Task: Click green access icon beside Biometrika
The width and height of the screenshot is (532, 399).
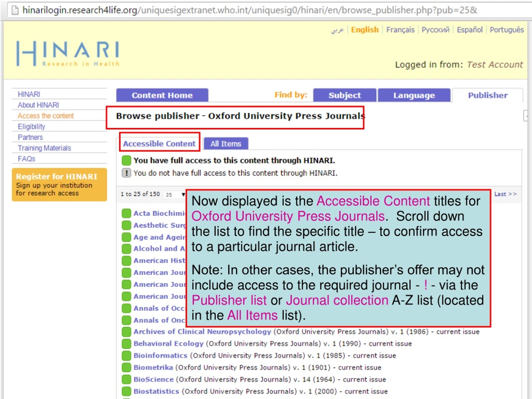Action: [126, 368]
